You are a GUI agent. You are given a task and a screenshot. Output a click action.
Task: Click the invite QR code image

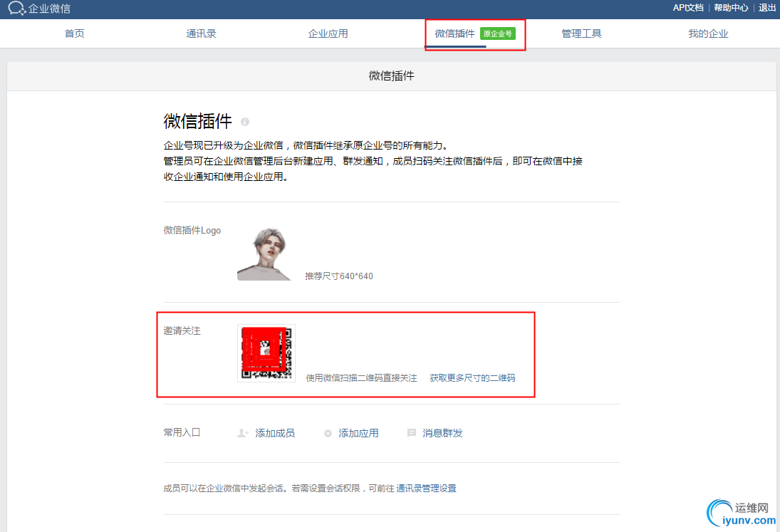click(266, 353)
